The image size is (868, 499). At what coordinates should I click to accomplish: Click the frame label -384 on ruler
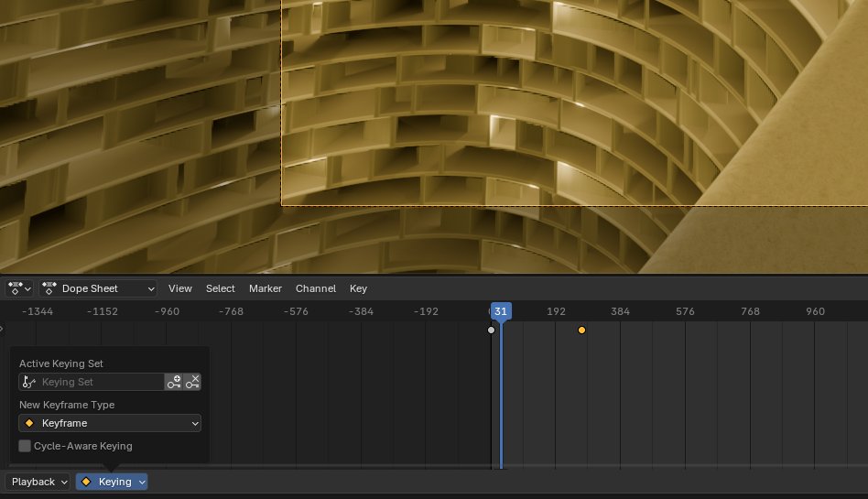point(361,311)
